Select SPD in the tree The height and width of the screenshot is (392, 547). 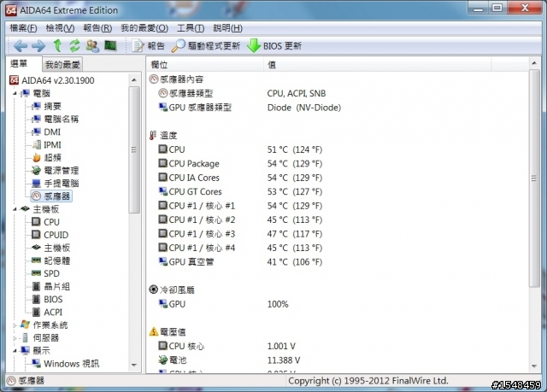coord(45,273)
